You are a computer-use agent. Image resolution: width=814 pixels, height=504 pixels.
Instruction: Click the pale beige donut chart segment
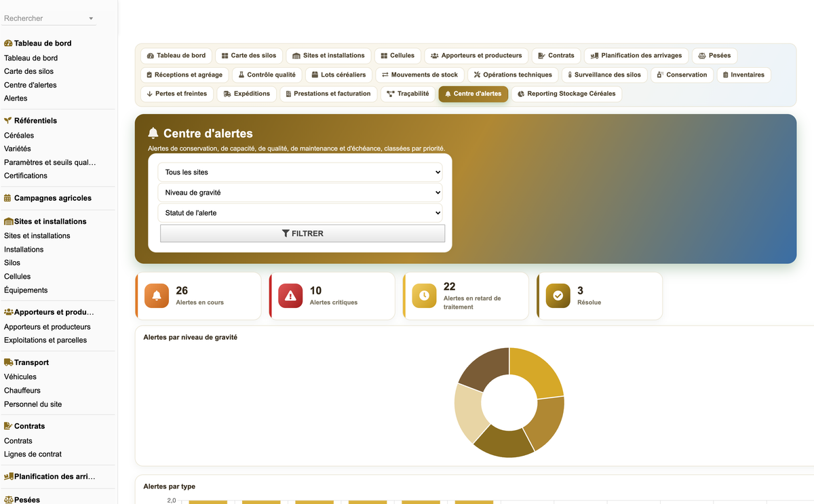470,413
